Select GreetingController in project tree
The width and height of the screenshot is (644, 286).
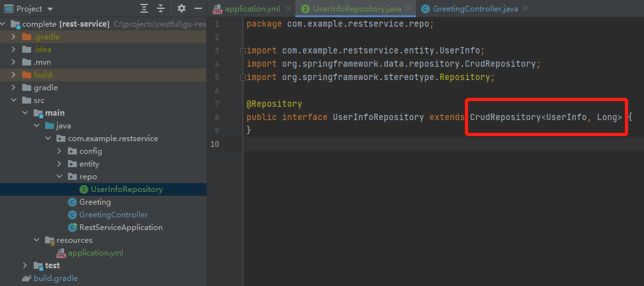113,215
